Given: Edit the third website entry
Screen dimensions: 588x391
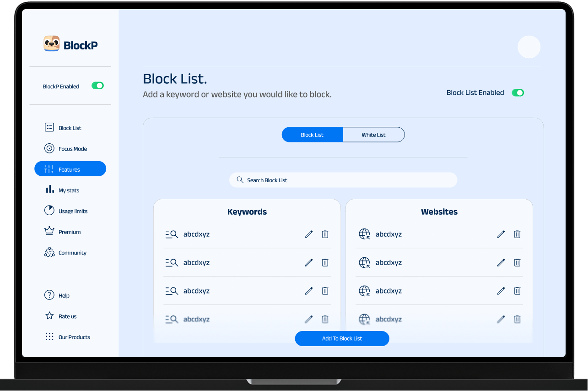Looking at the screenshot, I should pyautogui.click(x=501, y=291).
